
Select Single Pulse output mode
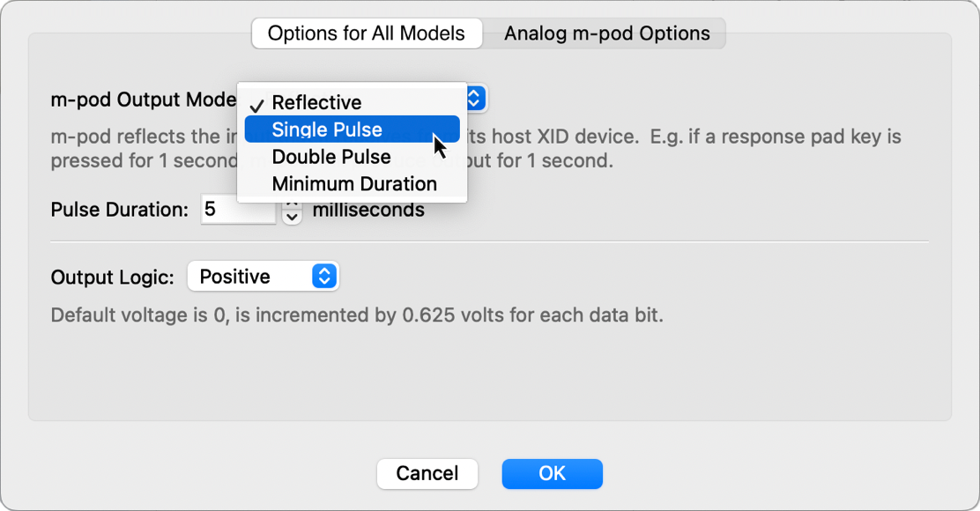pyautogui.click(x=326, y=129)
